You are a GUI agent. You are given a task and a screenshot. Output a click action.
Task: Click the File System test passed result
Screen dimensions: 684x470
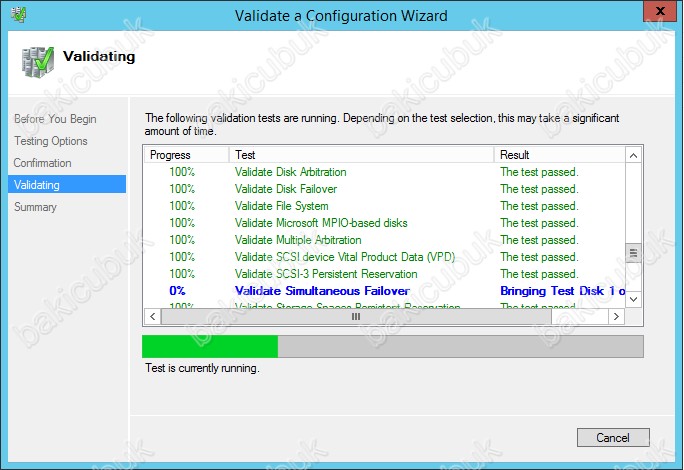[539, 206]
